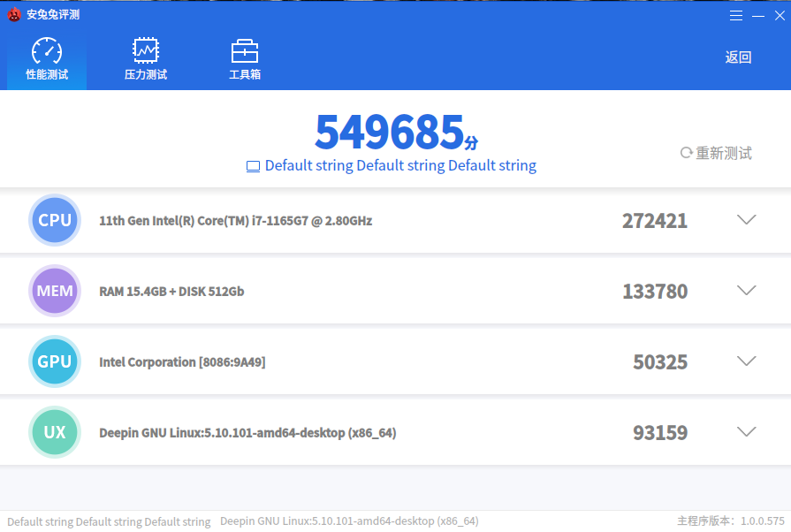This screenshot has height=532, width=791.
Task: Minimize the AnTuTu window
Action: tap(758, 16)
